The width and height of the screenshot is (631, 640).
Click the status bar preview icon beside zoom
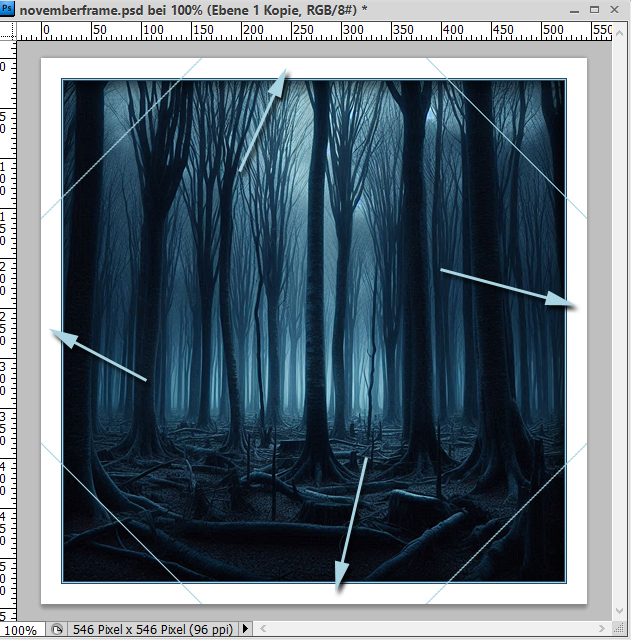pos(56,630)
